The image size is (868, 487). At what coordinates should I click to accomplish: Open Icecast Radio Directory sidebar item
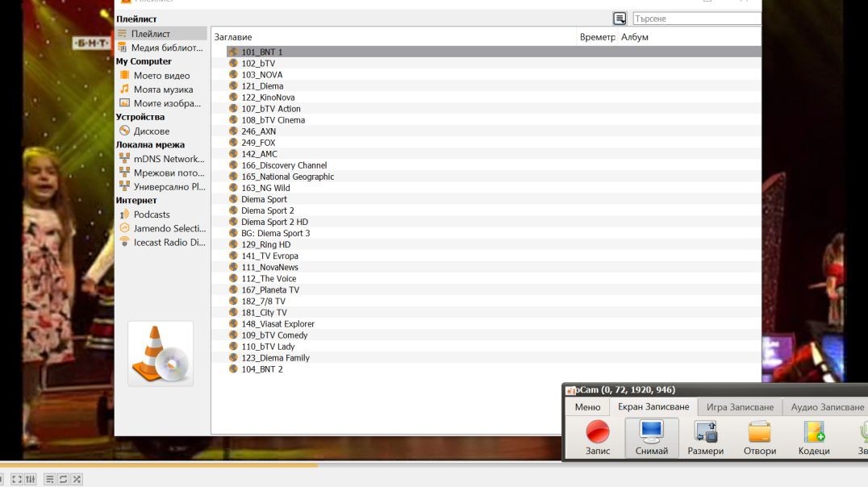(x=161, y=243)
